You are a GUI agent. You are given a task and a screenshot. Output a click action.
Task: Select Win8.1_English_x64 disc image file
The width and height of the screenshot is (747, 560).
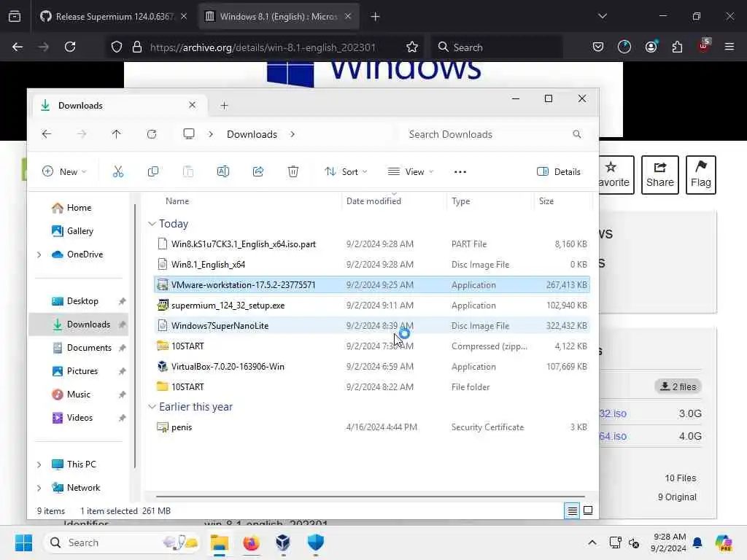point(372,264)
